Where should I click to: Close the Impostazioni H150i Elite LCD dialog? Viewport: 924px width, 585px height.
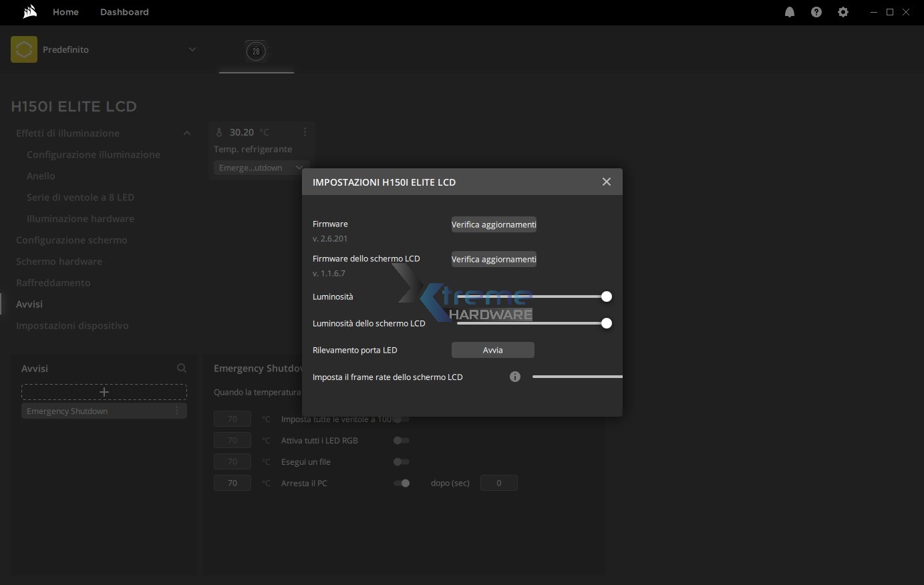click(607, 182)
